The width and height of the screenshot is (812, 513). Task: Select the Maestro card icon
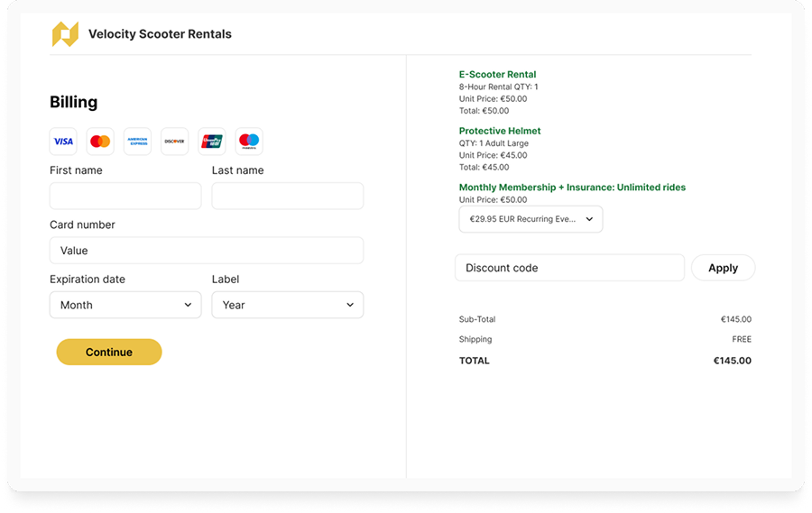[x=249, y=142]
